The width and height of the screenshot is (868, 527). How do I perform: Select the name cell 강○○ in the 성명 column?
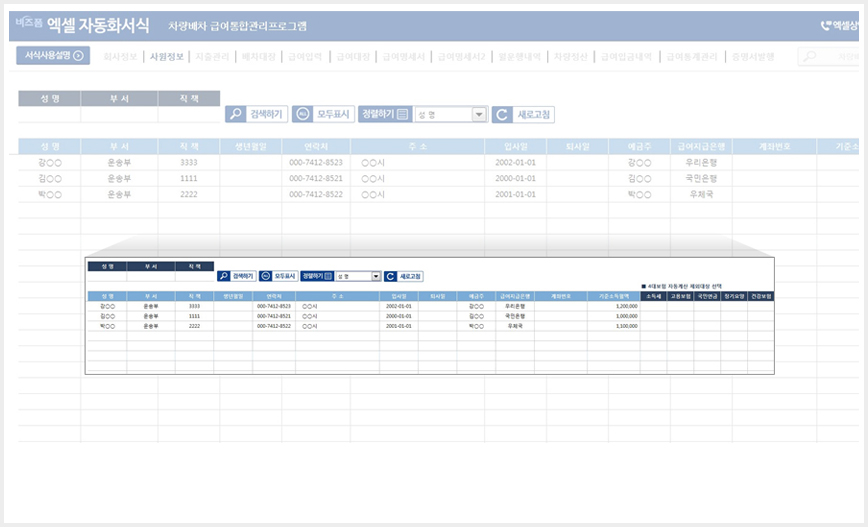click(50, 162)
